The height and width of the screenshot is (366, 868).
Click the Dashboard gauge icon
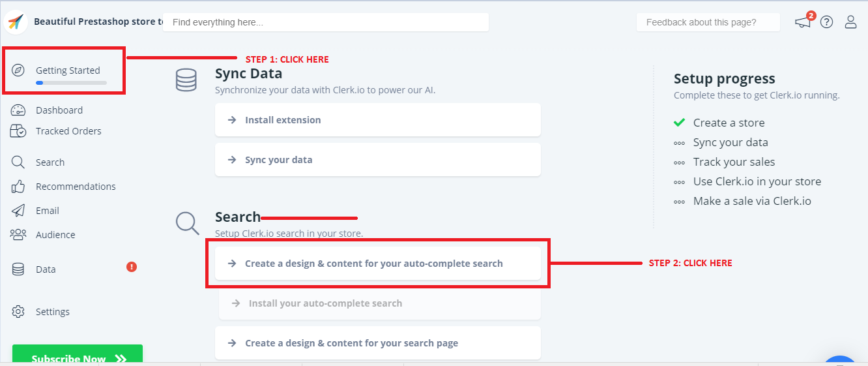click(x=18, y=110)
